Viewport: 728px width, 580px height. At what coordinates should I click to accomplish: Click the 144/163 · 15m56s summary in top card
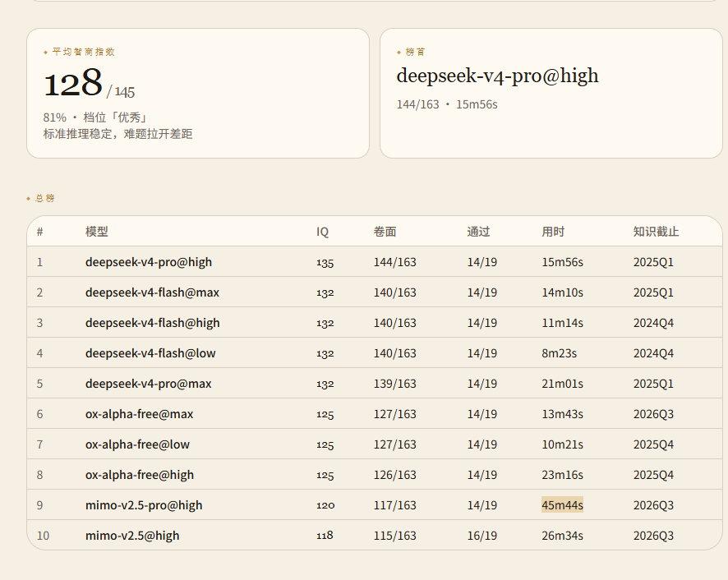click(447, 104)
